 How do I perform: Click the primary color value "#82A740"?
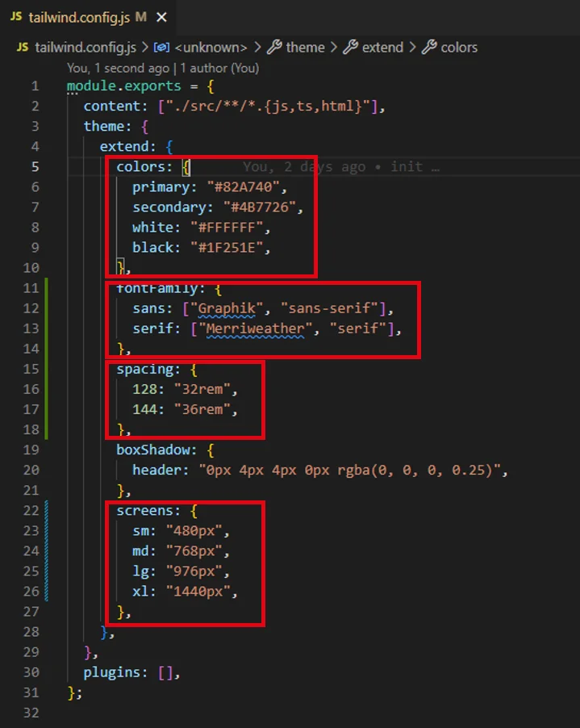point(243,187)
